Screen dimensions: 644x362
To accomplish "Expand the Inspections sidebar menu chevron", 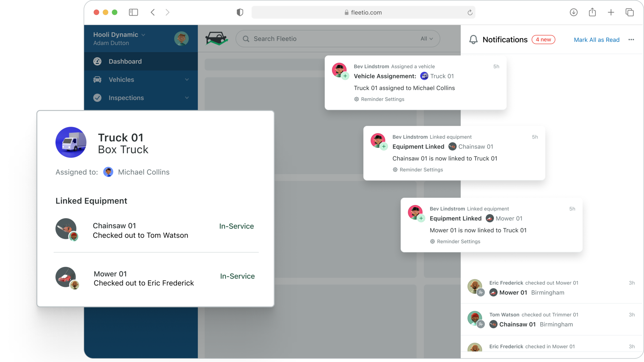I will coord(187,98).
